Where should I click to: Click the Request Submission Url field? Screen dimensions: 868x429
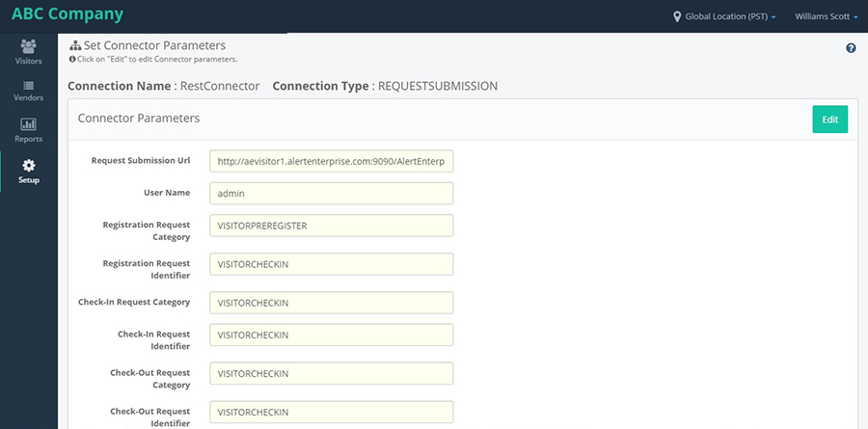point(332,161)
